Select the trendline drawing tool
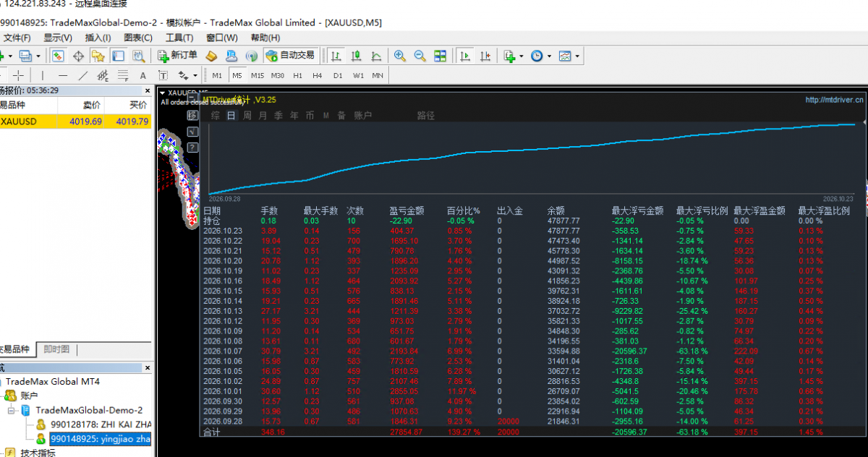868x457 pixels. [82, 75]
